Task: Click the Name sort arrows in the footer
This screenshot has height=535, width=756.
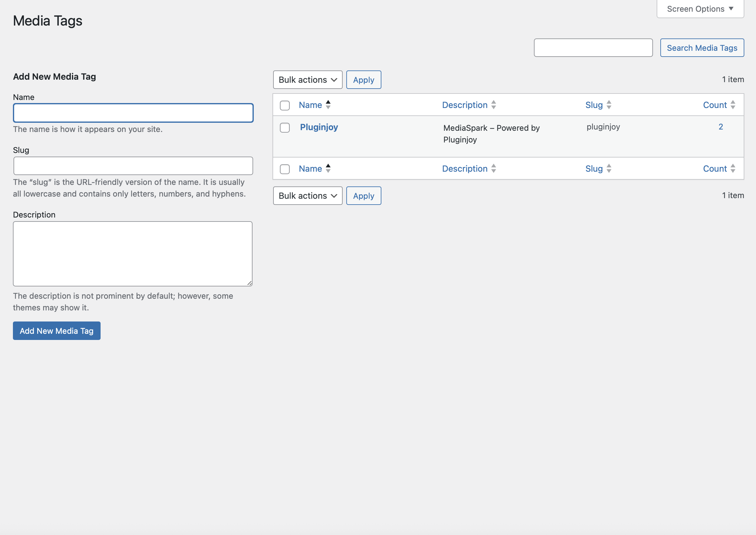Action: tap(328, 168)
